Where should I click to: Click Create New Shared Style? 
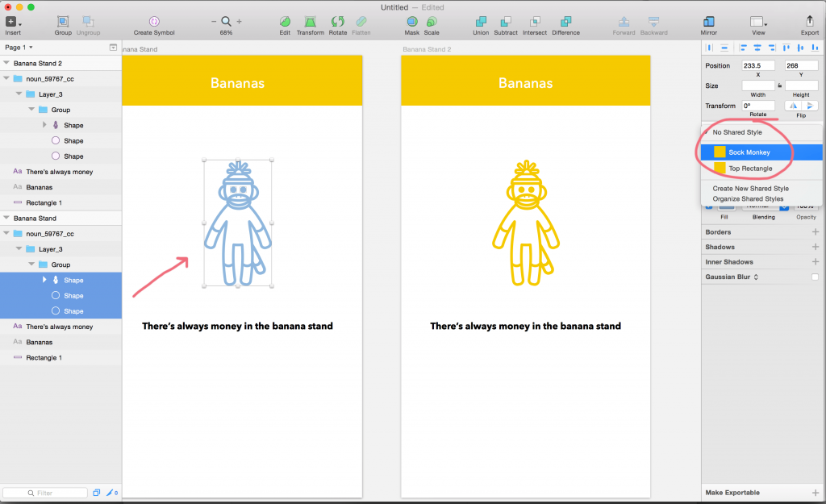click(750, 189)
